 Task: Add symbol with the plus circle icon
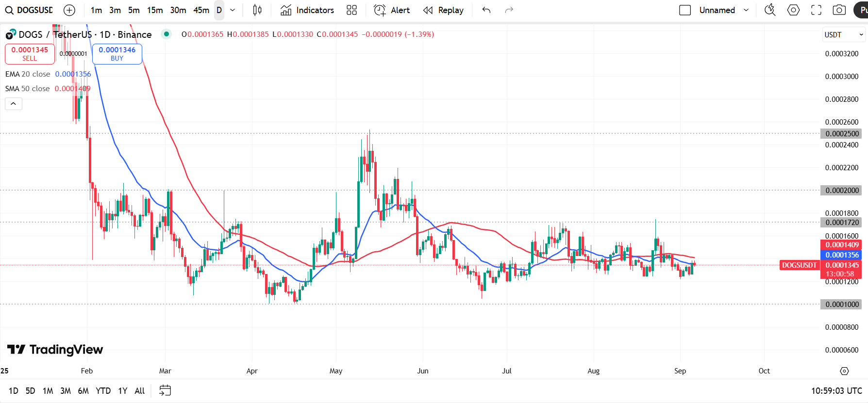click(69, 10)
